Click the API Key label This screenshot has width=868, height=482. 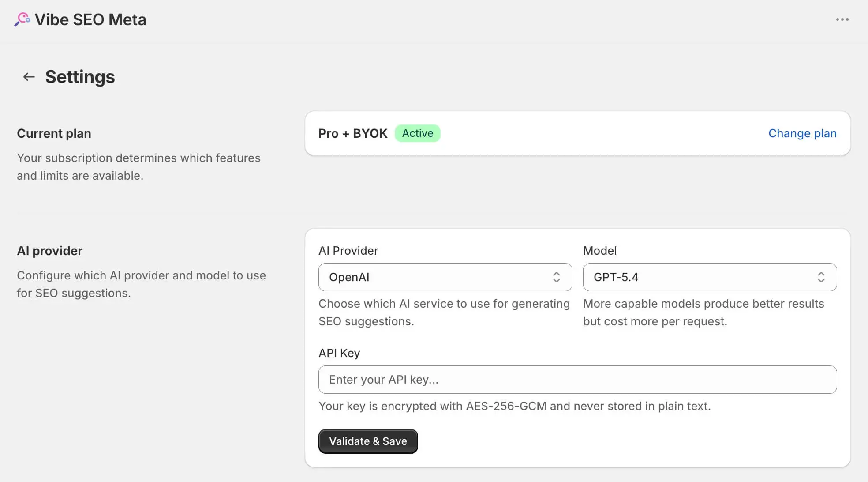pos(339,353)
